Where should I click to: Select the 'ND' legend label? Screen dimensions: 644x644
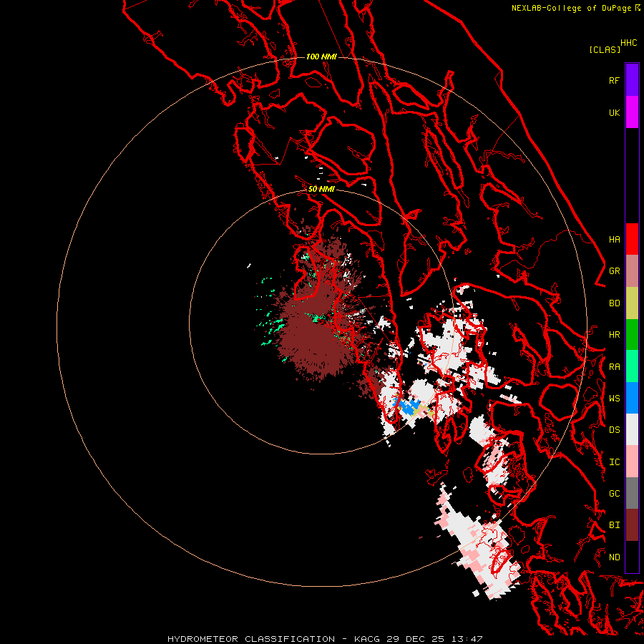pyautogui.click(x=614, y=557)
